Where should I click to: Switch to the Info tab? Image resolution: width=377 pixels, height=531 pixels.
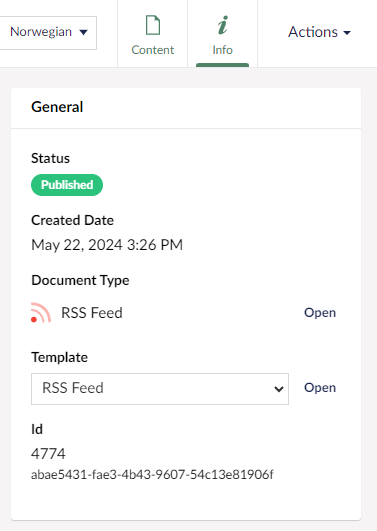pos(222,34)
